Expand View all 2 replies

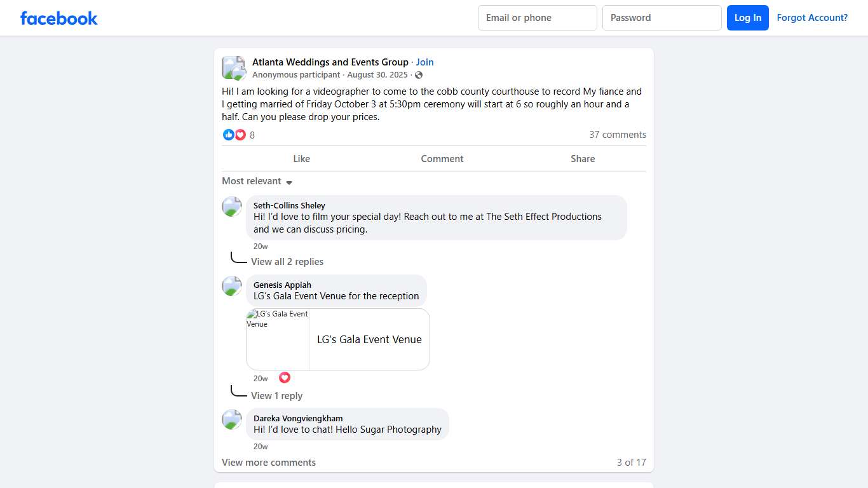pos(287,262)
